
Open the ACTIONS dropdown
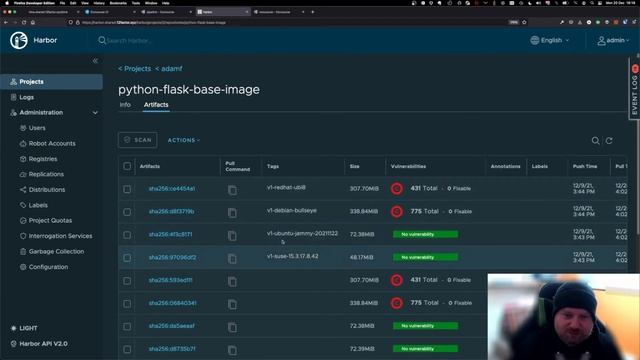point(184,140)
